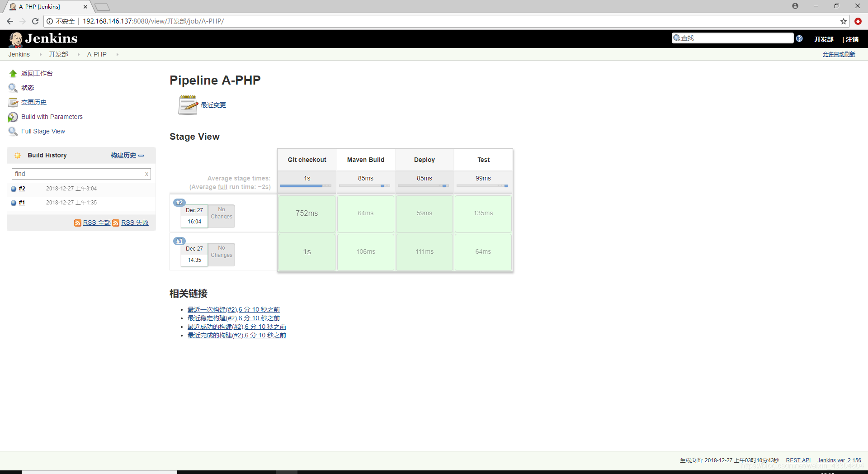Open the 最近稳定构建(#2) link
Screen dimensions: 868x474
point(234,318)
